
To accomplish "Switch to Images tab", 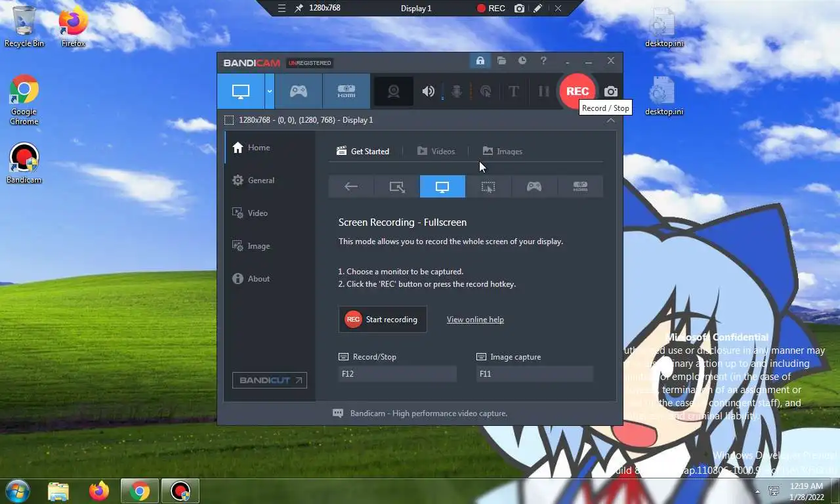I will (x=502, y=152).
